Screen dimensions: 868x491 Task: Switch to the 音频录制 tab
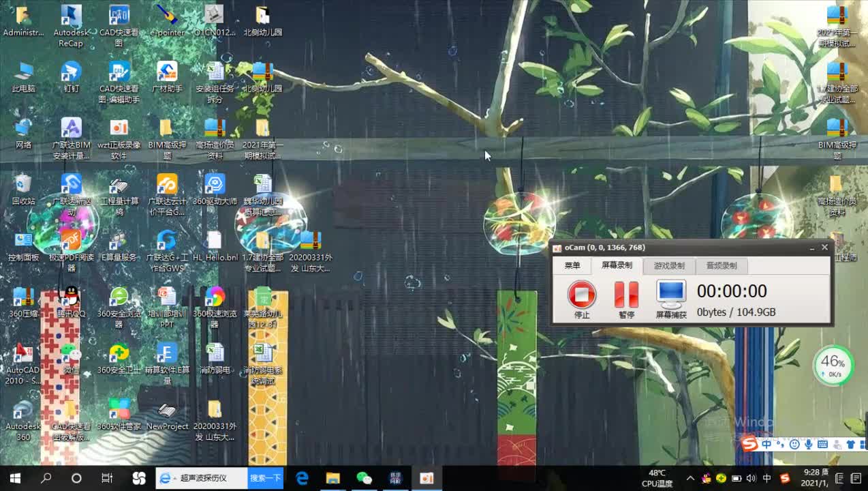click(722, 265)
